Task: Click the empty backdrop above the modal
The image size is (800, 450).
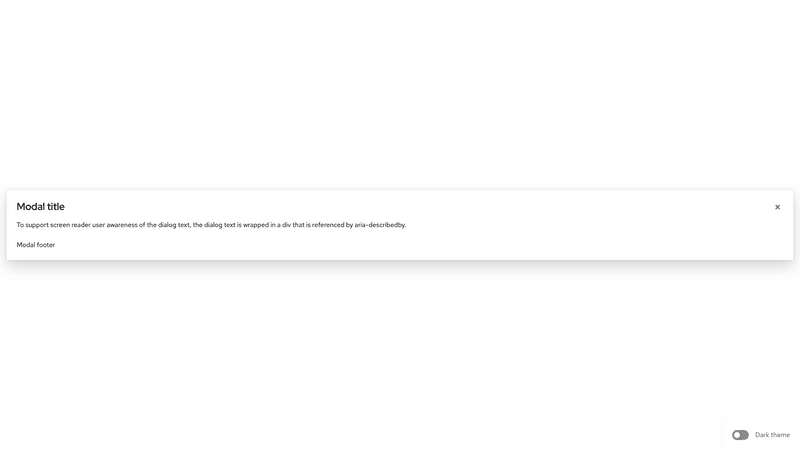Action: tap(400, 94)
